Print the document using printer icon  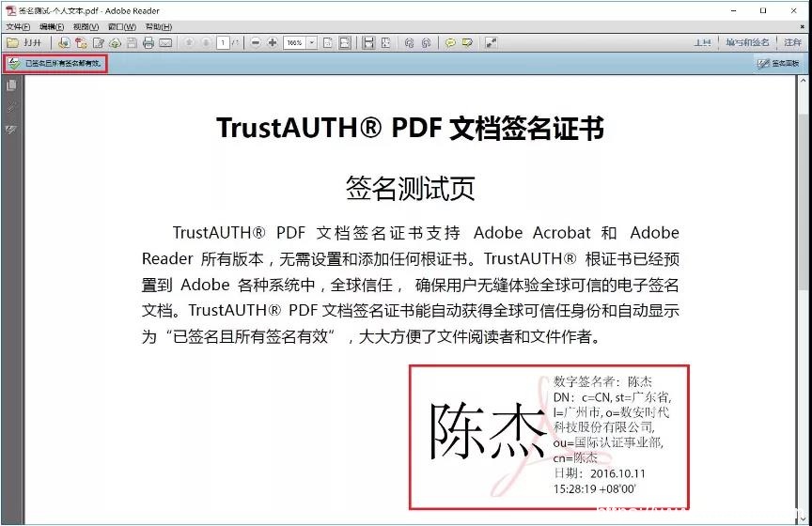tap(148, 43)
